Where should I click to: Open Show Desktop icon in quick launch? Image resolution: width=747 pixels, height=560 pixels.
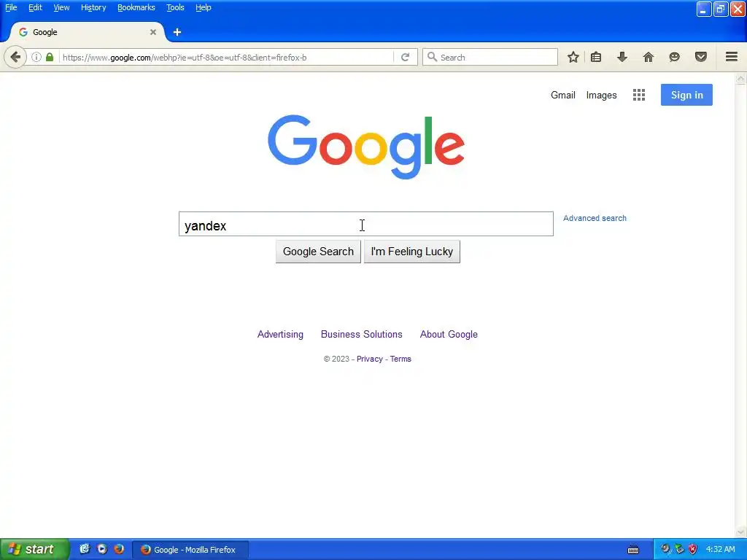(85, 549)
